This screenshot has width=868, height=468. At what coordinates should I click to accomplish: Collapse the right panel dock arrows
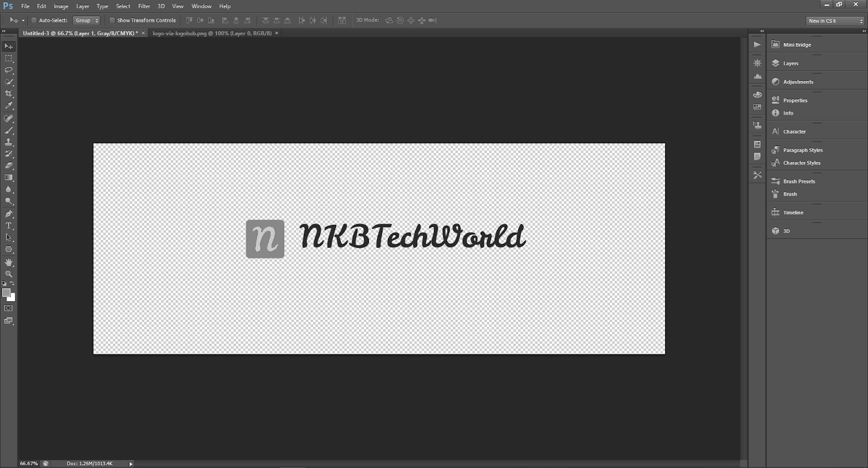tap(864, 31)
